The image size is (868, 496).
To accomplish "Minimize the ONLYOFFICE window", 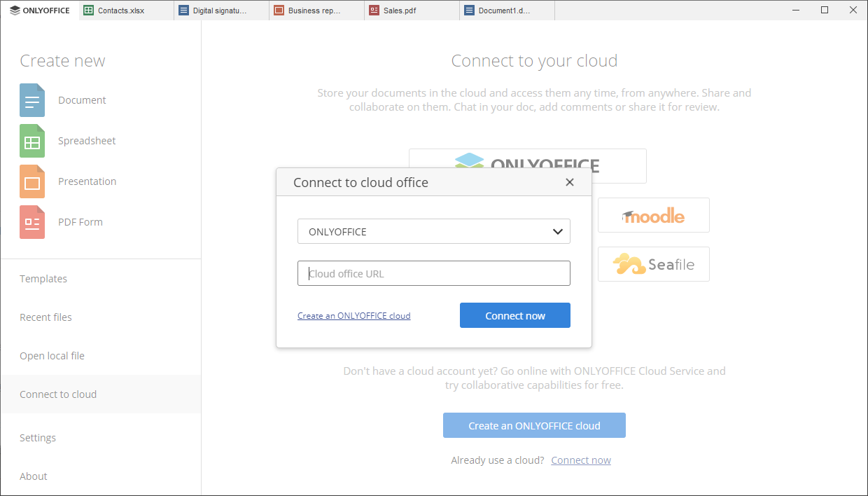I will 797,11.
